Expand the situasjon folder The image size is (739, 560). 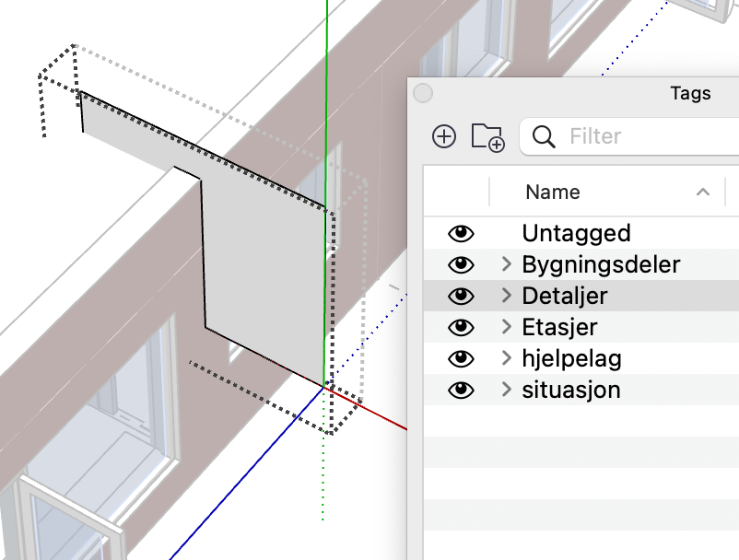pyautogui.click(x=507, y=389)
